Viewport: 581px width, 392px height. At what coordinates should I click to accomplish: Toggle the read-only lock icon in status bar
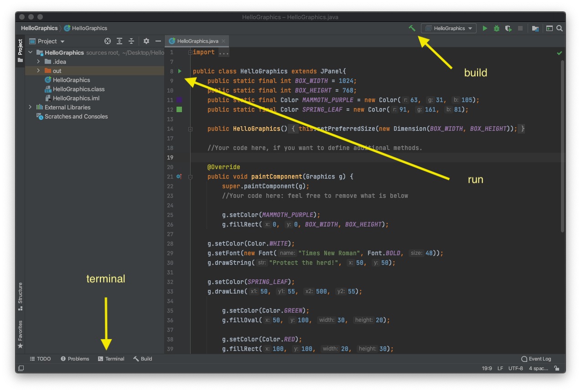coord(556,368)
